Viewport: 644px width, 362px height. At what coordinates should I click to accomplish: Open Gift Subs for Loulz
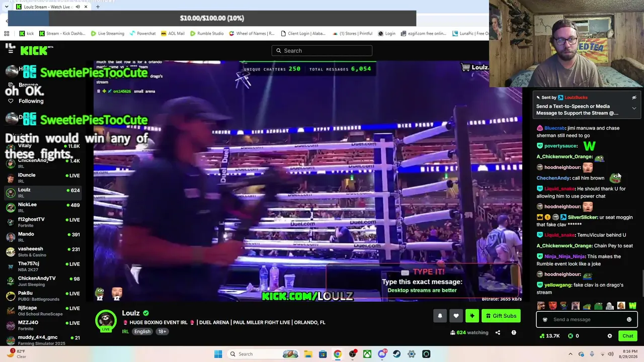coord(501,316)
